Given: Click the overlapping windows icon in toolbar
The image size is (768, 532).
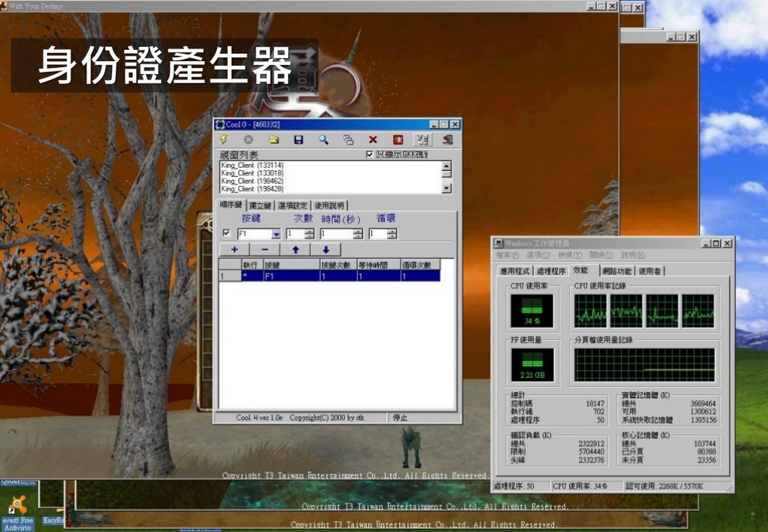Looking at the screenshot, I should [x=348, y=140].
